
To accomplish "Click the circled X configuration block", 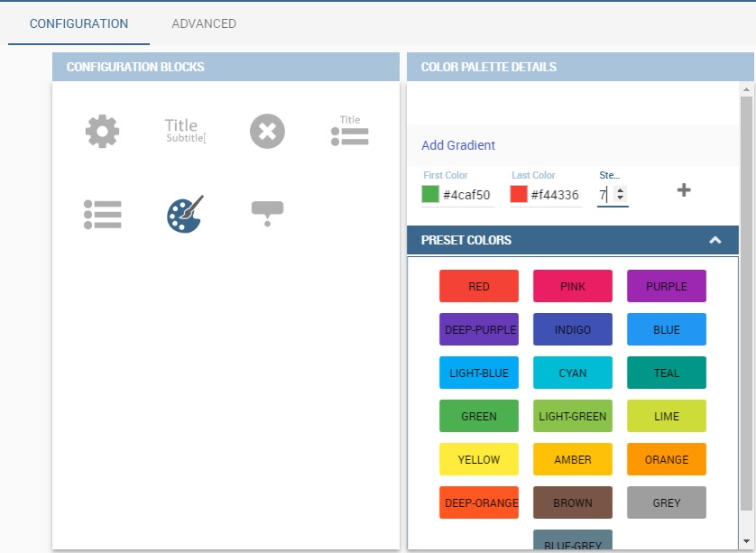I will pos(268,131).
